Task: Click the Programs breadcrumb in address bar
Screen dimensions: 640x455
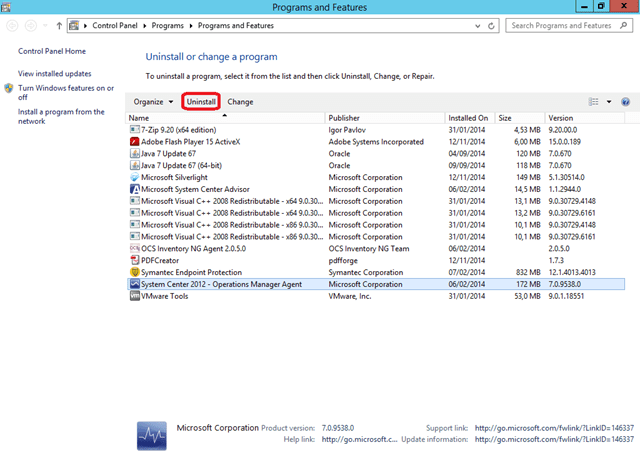Action: click(167, 25)
